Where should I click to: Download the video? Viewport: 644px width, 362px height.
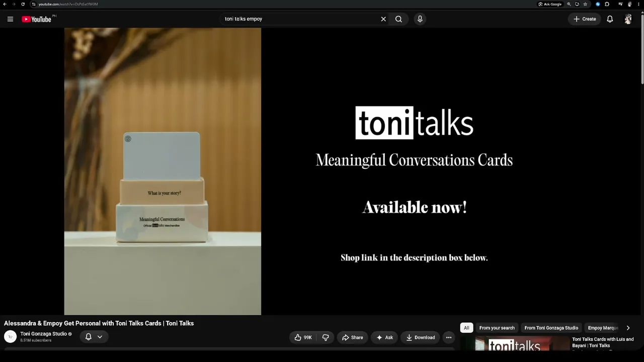[420, 337]
